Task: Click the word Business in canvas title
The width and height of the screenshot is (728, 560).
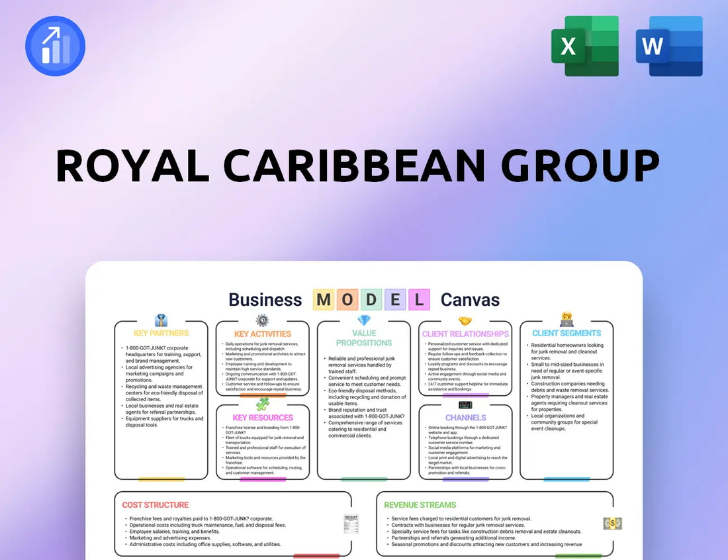Action: [265, 300]
